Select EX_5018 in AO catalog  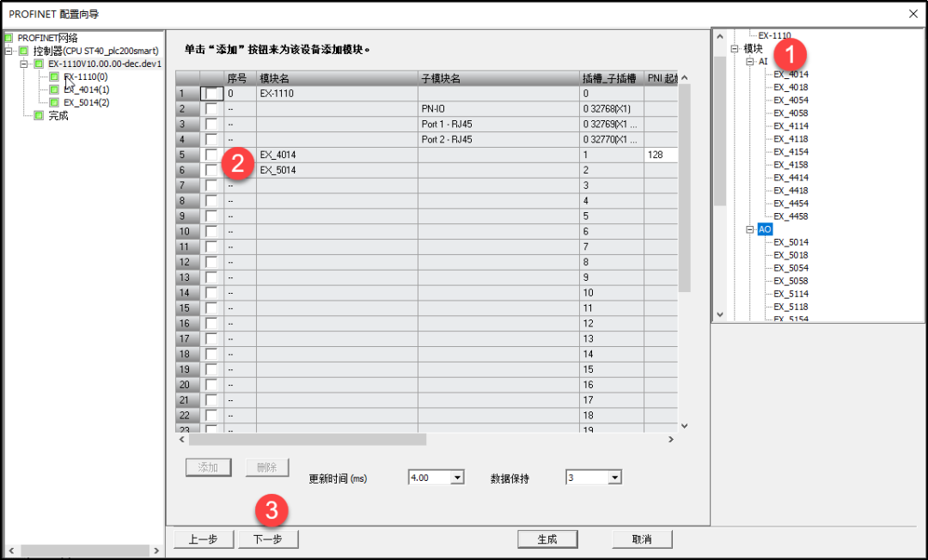(x=791, y=255)
